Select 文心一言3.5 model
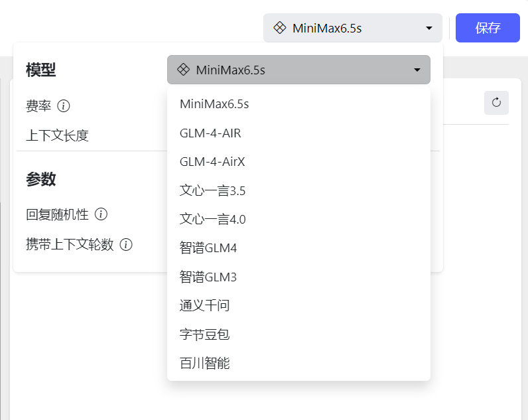Viewport: 528px width, 420px height. (298, 190)
